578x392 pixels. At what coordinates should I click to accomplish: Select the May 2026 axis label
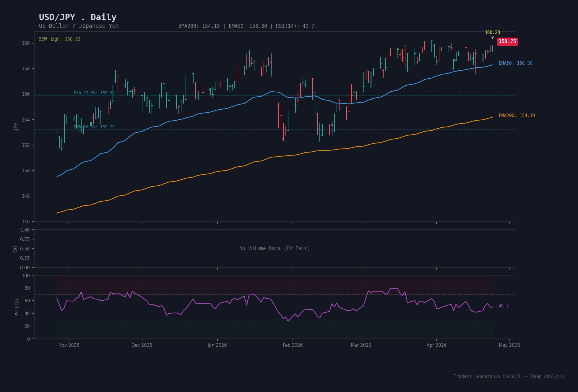[510, 345]
